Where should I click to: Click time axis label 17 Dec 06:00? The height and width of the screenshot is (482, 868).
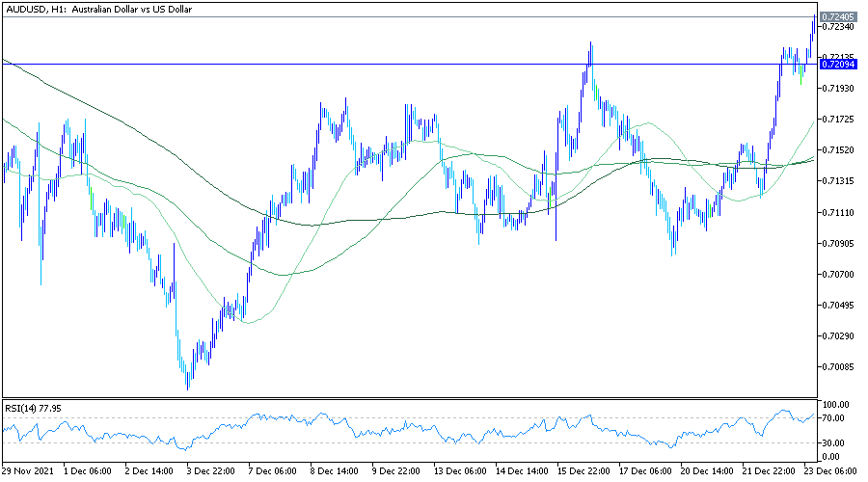[x=645, y=471]
